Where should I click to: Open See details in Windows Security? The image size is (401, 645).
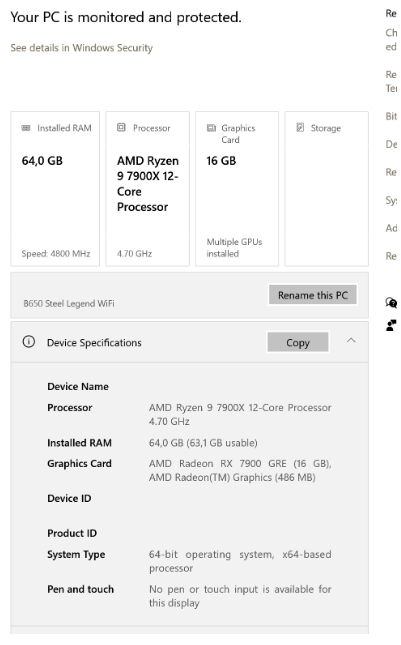click(x=81, y=48)
